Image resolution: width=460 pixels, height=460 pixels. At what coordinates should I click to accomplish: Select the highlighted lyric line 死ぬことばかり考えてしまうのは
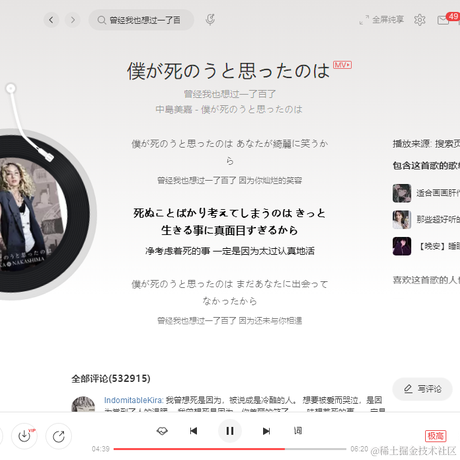(229, 222)
